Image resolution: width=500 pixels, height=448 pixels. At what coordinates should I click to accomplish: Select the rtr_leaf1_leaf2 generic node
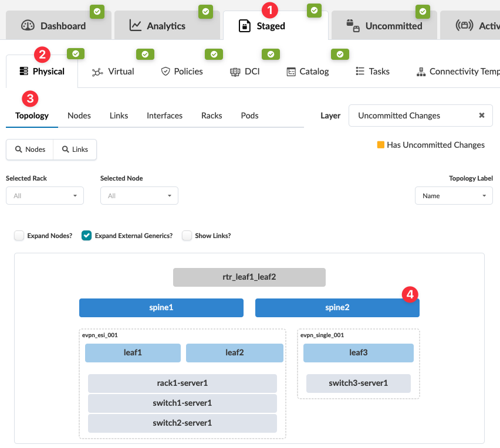click(x=249, y=277)
